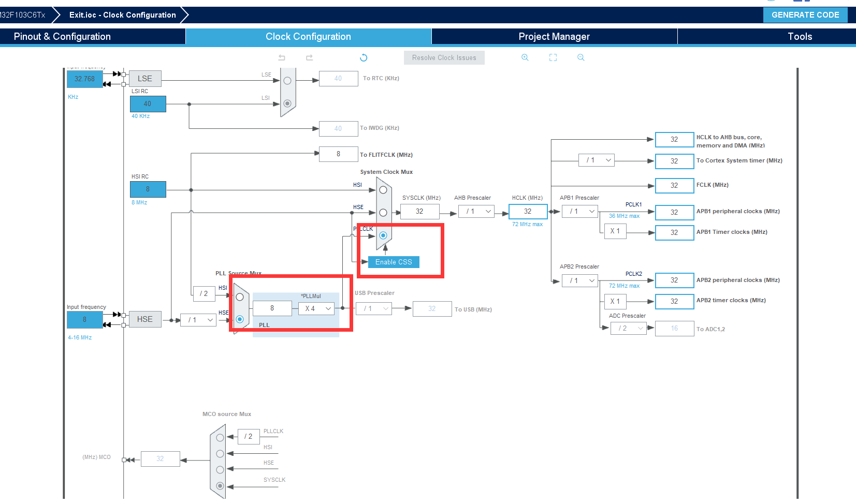The width and height of the screenshot is (856, 504).
Task: Click the GENERATE CODE button
Action: [805, 15]
